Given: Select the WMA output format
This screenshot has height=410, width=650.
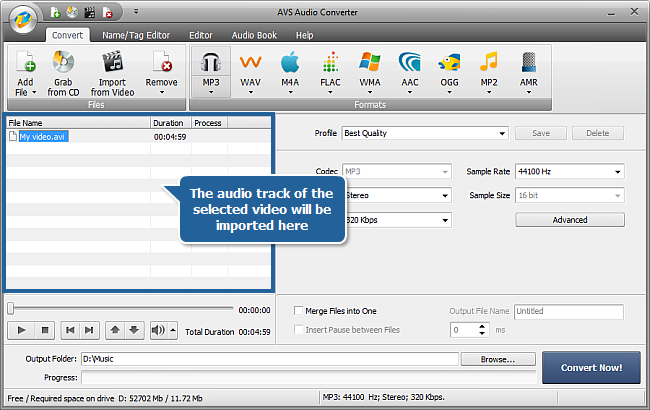Looking at the screenshot, I should point(370,68).
